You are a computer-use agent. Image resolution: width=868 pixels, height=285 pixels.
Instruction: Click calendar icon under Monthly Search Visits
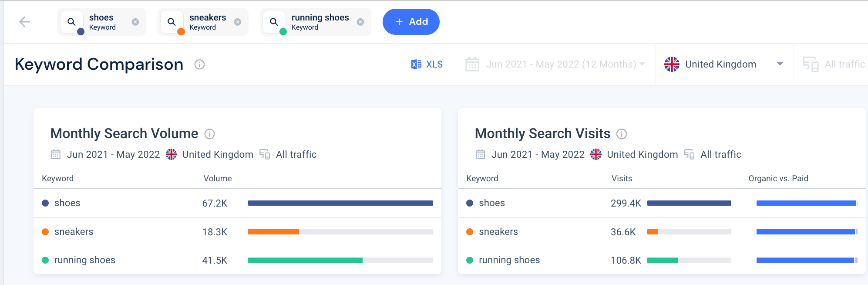coord(480,154)
